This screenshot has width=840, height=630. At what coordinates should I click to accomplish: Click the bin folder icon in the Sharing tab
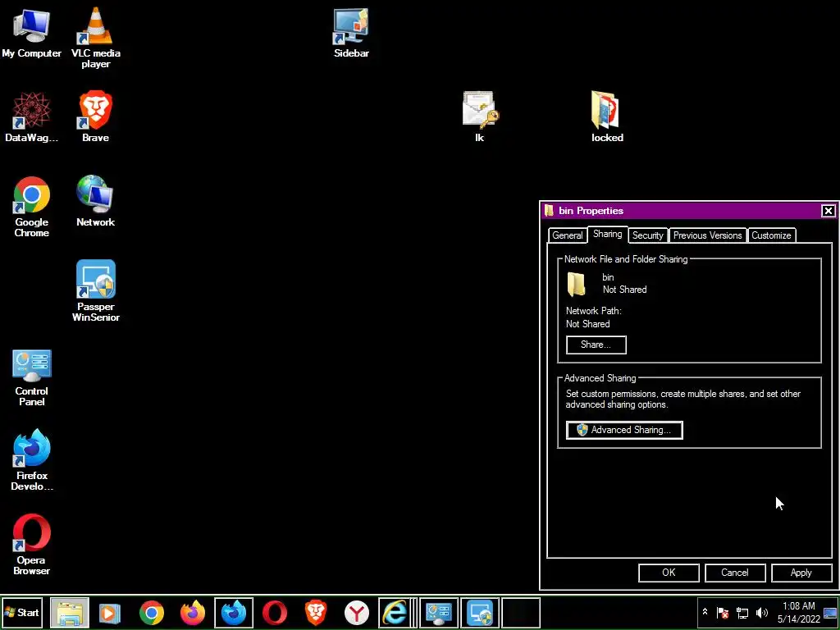pos(577,284)
